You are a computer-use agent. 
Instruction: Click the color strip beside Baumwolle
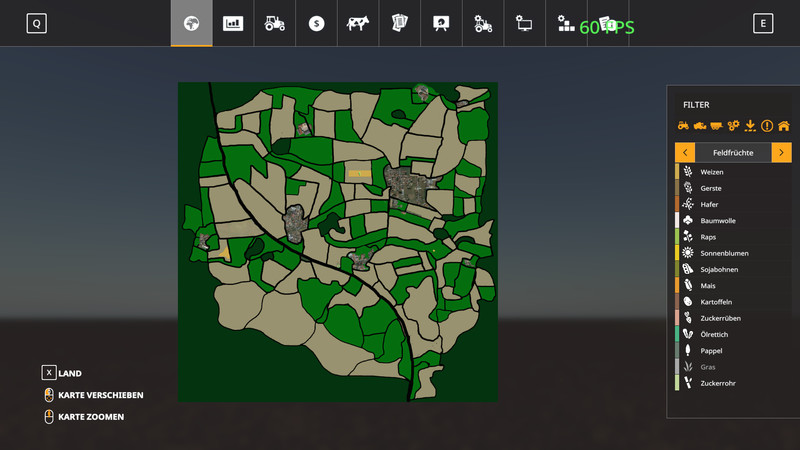point(677,220)
